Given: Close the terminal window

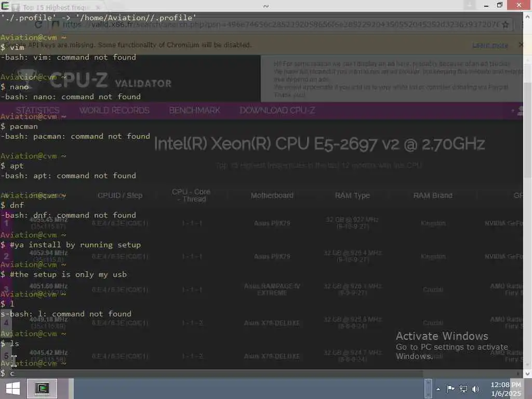Looking at the screenshot, I should click(519, 5).
